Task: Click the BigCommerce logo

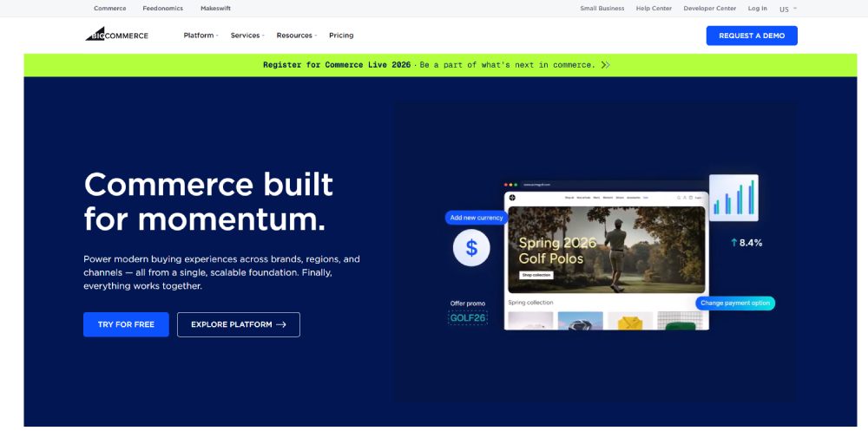Action: (x=116, y=35)
